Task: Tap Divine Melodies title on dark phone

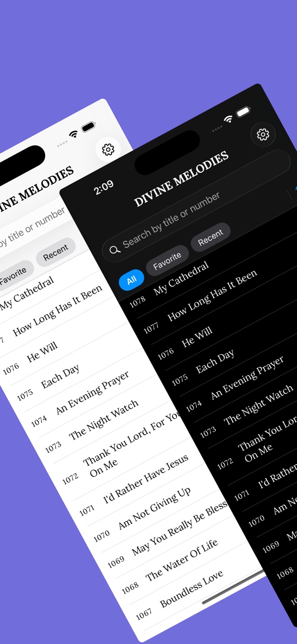Action: (x=181, y=179)
